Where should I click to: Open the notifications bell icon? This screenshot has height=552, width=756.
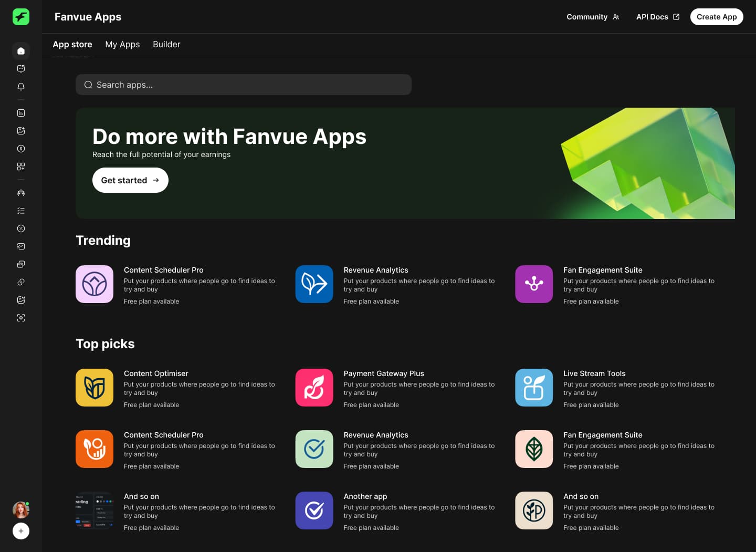tap(21, 87)
